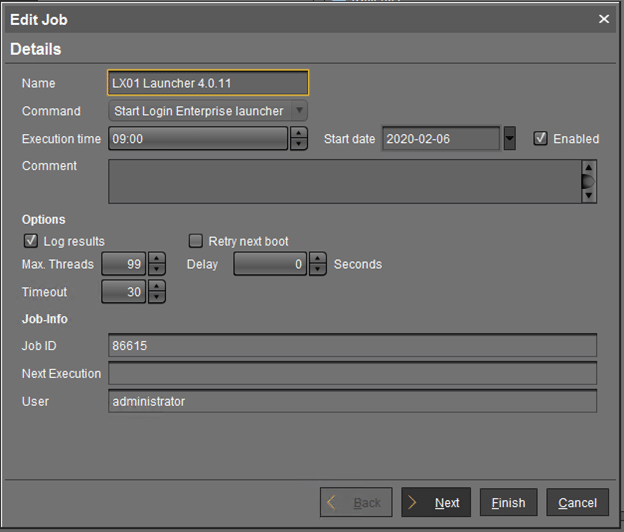This screenshot has height=532, width=624.
Task: Click the Job ID field 86615
Action: pyautogui.click(x=353, y=345)
